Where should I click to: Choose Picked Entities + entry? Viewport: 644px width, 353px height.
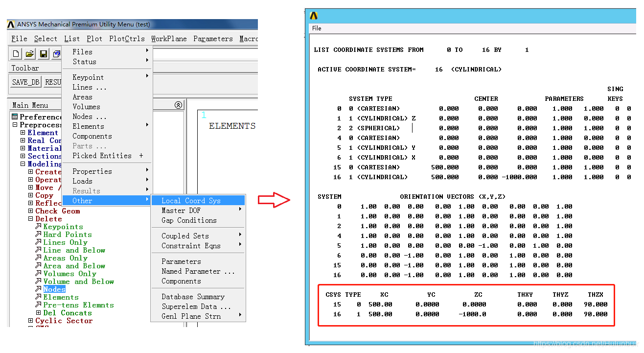click(x=107, y=156)
